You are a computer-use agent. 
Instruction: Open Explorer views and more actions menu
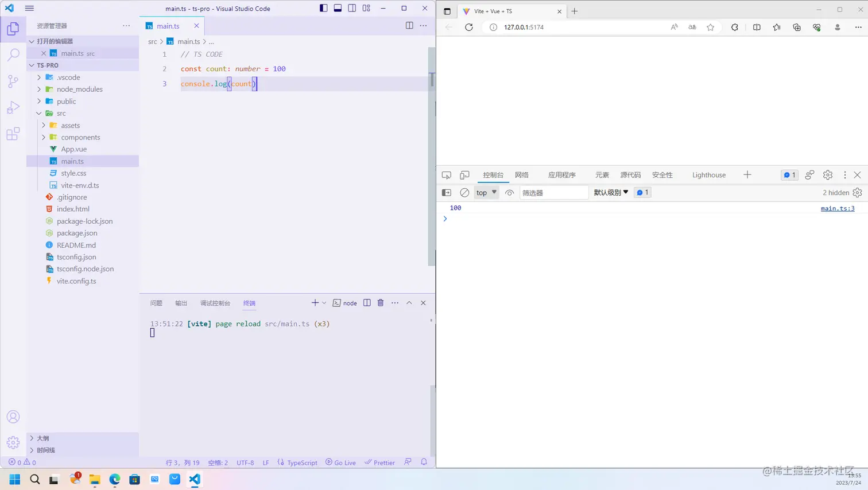coord(126,26)
